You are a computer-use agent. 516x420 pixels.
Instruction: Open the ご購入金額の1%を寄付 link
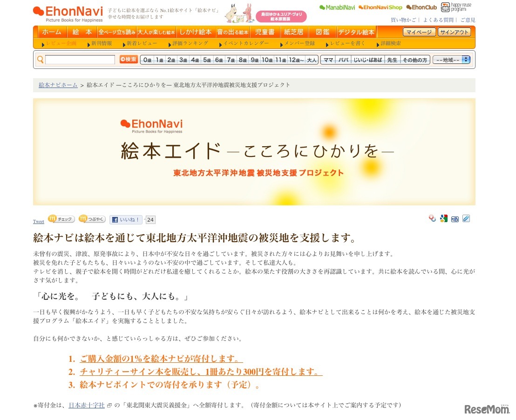(x=161, y=359)
